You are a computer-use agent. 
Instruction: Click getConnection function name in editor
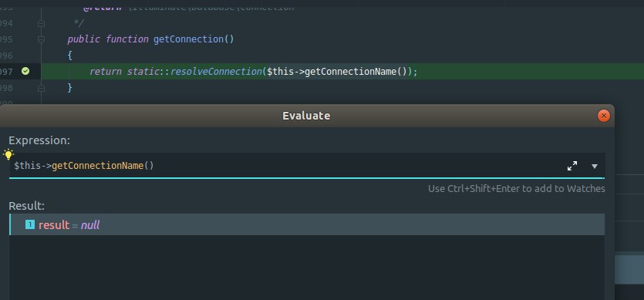point(188,39)
